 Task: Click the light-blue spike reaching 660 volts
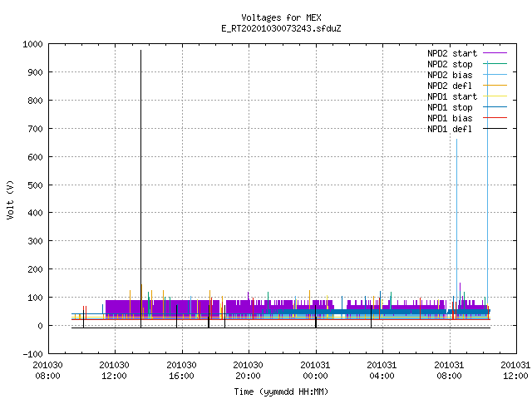point(456,220)
